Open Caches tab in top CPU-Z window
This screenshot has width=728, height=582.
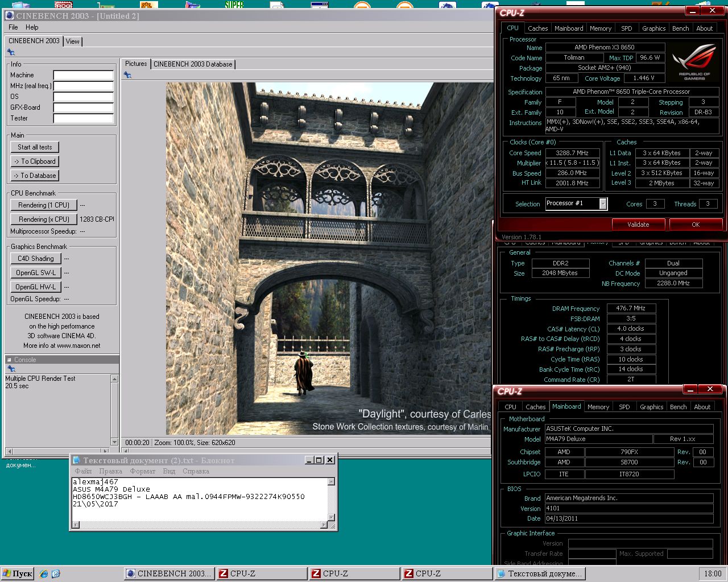537,28
